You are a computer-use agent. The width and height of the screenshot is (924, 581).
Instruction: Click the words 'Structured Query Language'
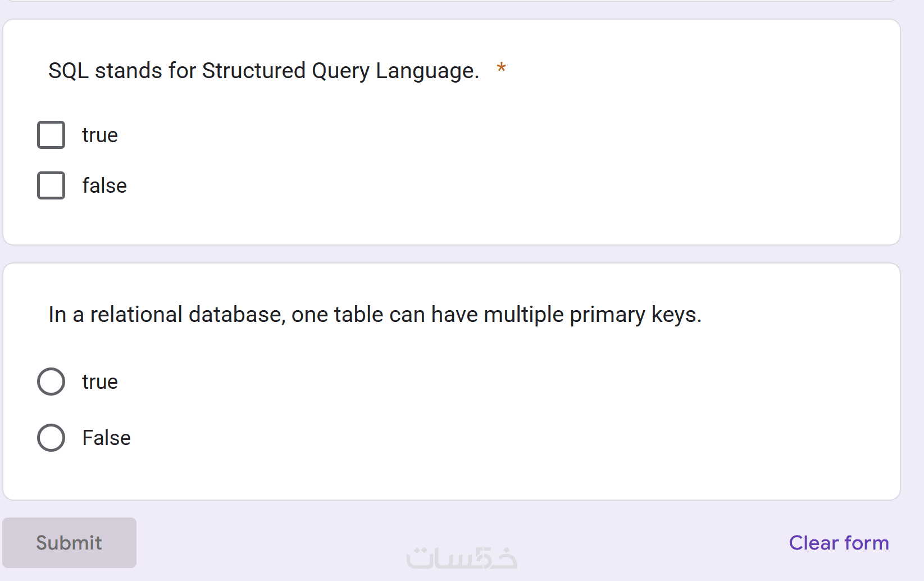pyautogui.click(x=340, y=71)
